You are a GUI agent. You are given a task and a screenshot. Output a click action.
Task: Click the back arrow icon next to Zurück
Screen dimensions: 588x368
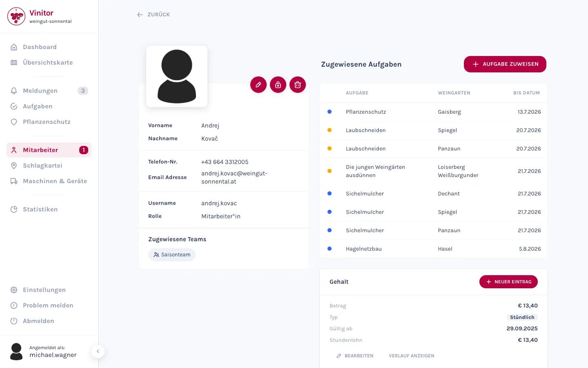pyautogui.click(x=140, y=15)
